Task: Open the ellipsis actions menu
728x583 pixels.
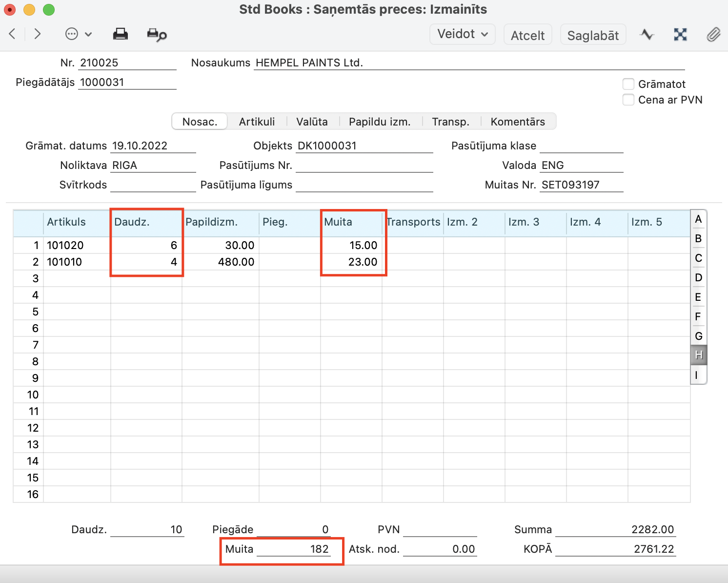Action: 78,34
